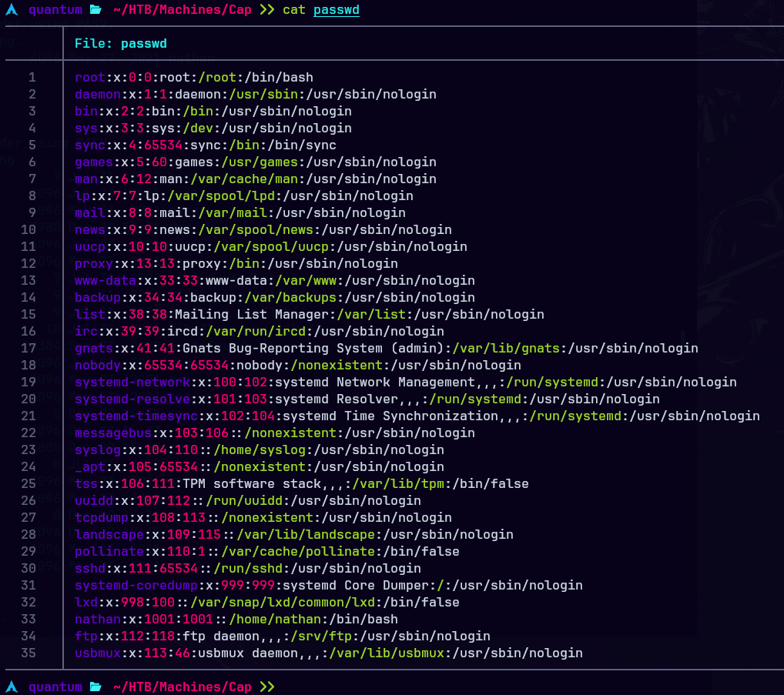Select line number 35 in the gutter
This screenshot has height=695, width=784.
click(x=28, y=653)
